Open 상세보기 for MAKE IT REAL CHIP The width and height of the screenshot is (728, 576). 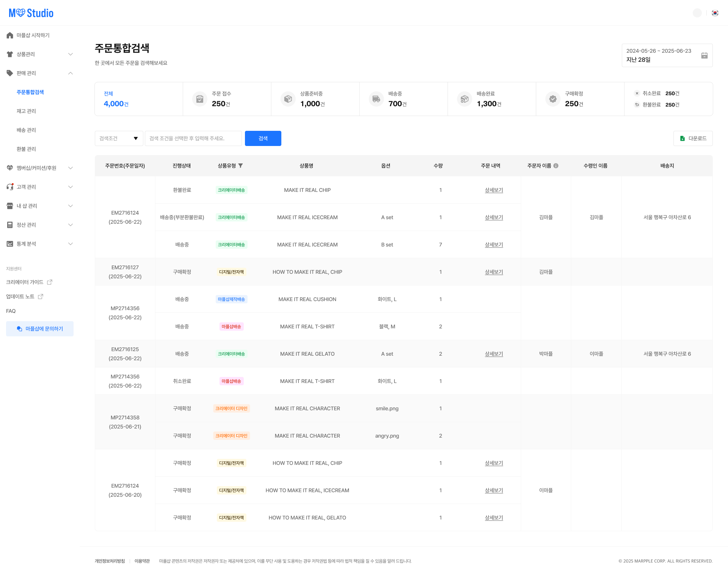[x=494, y=190]
